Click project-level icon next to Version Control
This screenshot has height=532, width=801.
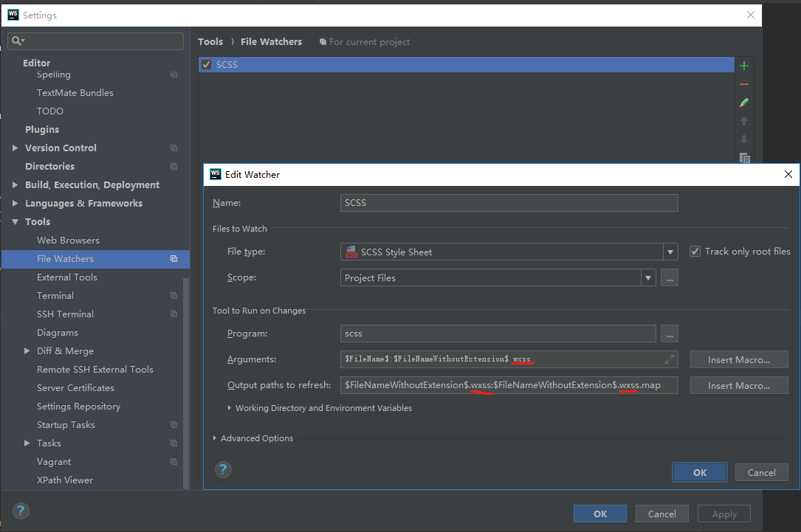point(173,148)
